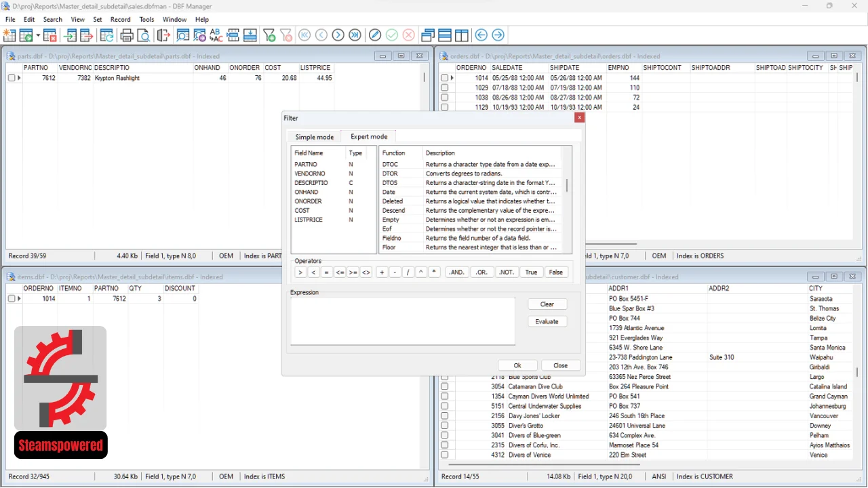868x488 pixels.
Task: Open Print preview from the toolbar
Action: point(143,35)
